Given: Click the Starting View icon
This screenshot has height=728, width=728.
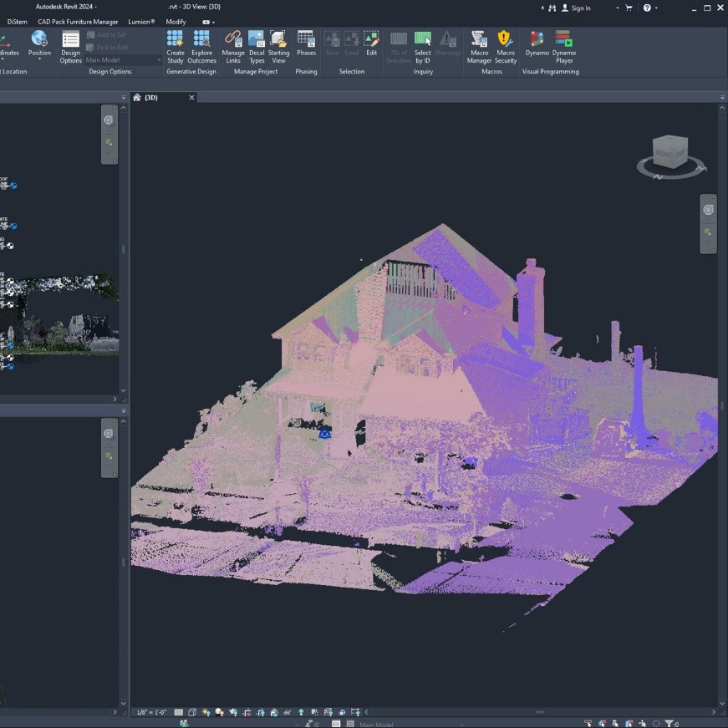Looking at the screenshot, I should [278, 47].
